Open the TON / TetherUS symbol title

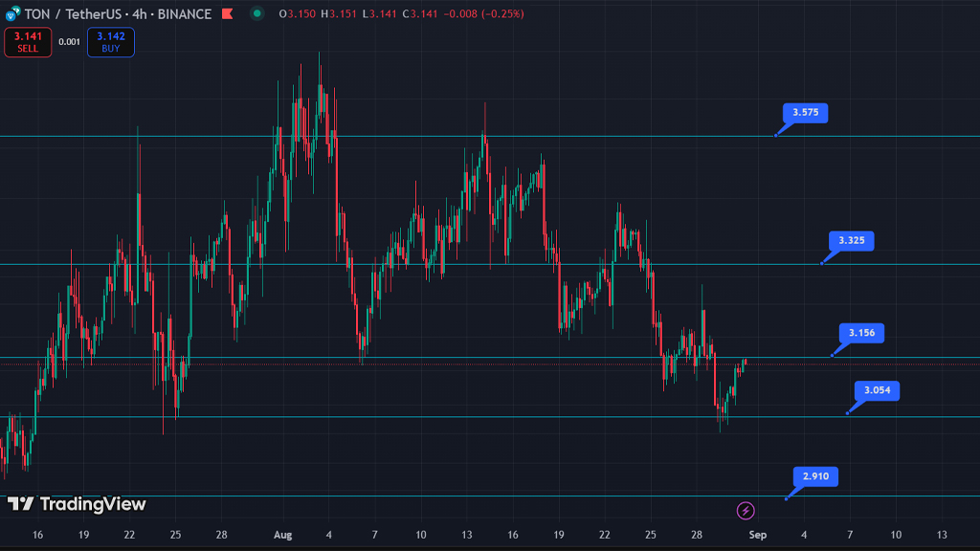point(118,13)
